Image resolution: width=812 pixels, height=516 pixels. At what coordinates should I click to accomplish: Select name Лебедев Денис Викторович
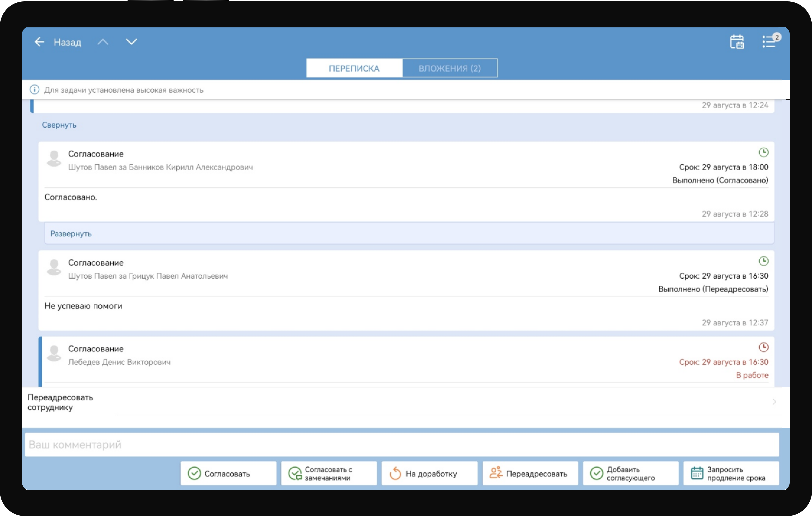(119, 362)
